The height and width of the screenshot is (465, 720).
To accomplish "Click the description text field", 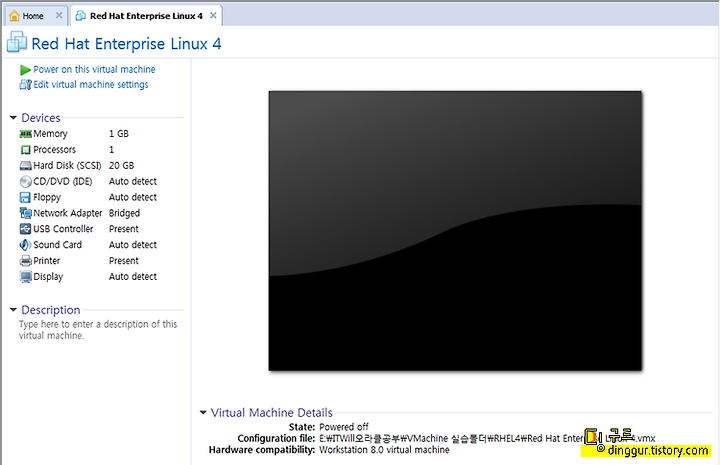I will pyautogui.click(x=98, y=330).
